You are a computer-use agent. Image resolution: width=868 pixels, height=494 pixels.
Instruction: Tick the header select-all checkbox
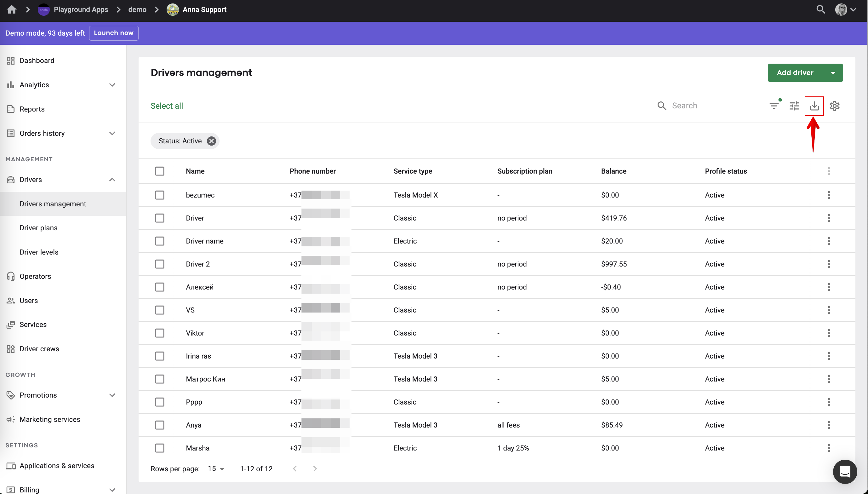[x=160, y=171]
